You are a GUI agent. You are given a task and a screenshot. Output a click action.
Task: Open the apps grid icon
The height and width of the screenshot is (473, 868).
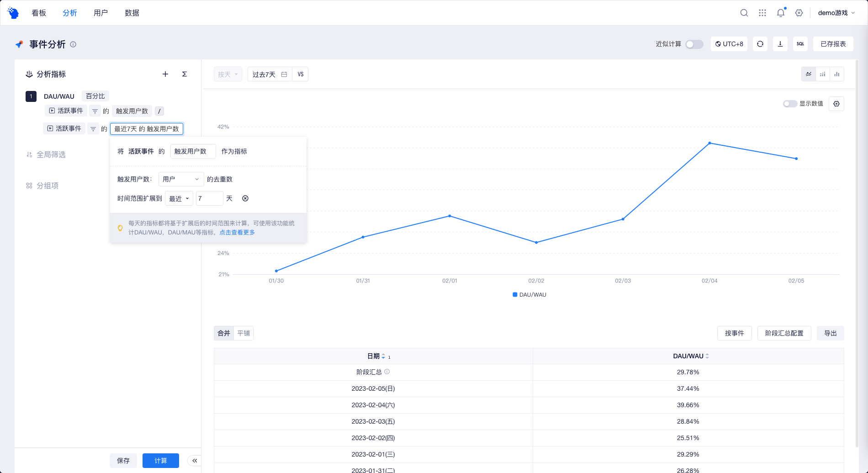click(762, 13)
